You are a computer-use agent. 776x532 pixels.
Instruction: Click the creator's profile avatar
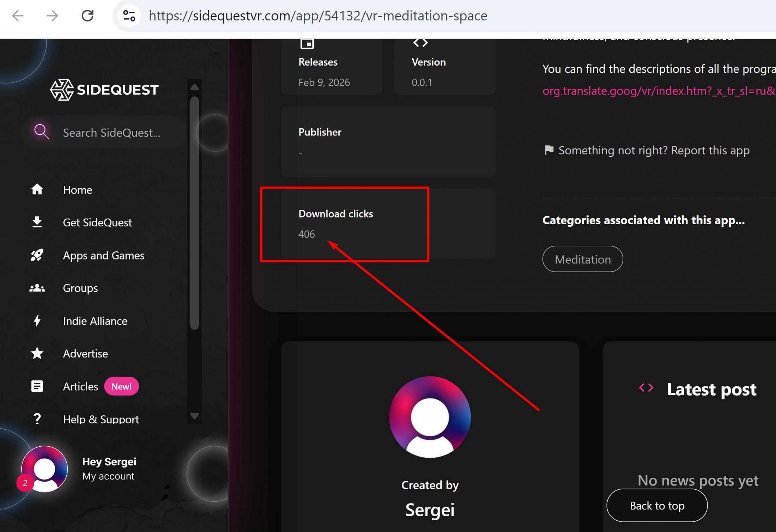430,417
